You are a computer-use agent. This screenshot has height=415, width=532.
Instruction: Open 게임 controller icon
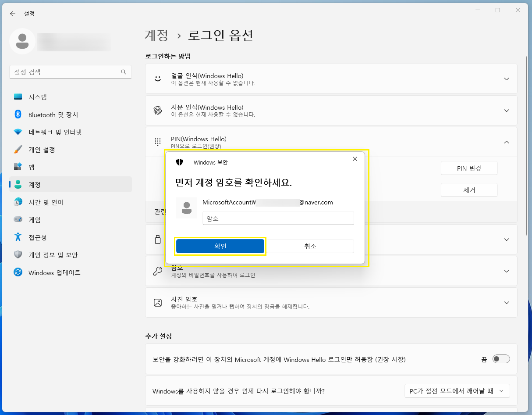click(18, 220)
